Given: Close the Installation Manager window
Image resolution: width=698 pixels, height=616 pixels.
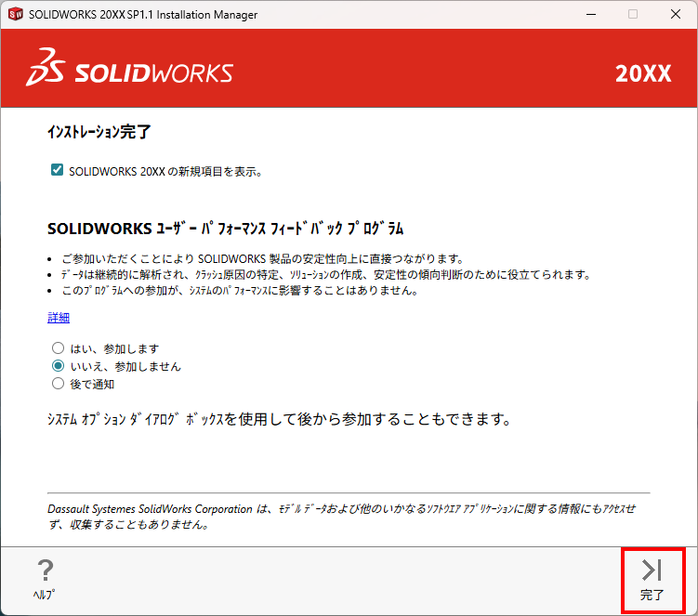Looking at the screenshot, I should pos(676,14).
